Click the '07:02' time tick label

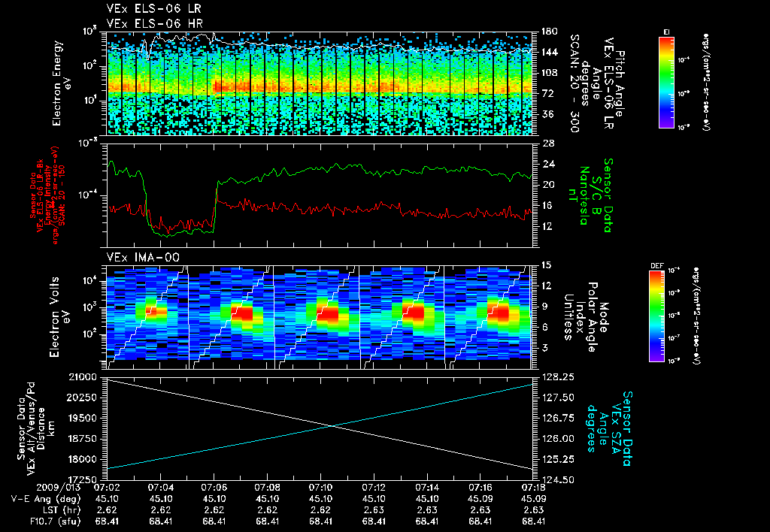(x=107, y=487)
